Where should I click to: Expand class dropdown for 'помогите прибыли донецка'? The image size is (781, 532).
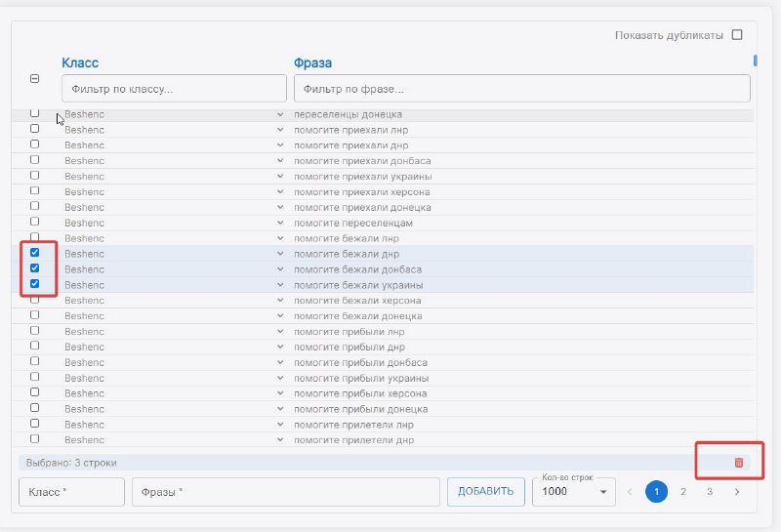pos(279,409)
